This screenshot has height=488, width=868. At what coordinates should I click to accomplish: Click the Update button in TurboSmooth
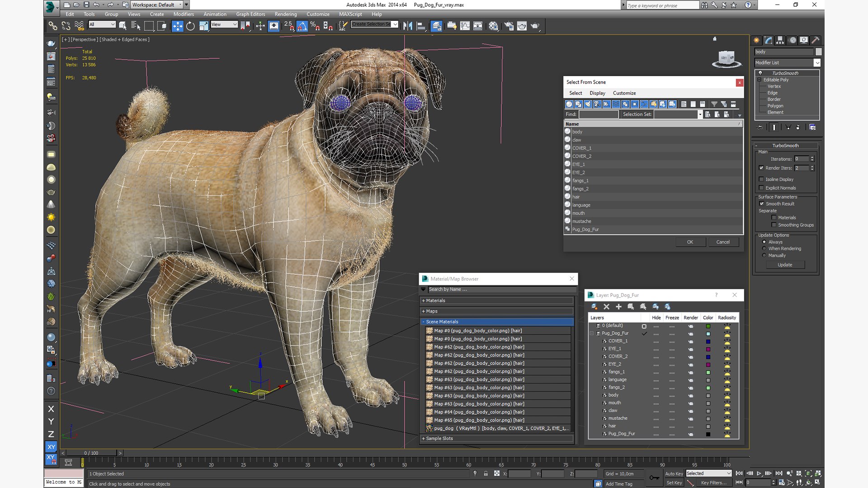785,265
